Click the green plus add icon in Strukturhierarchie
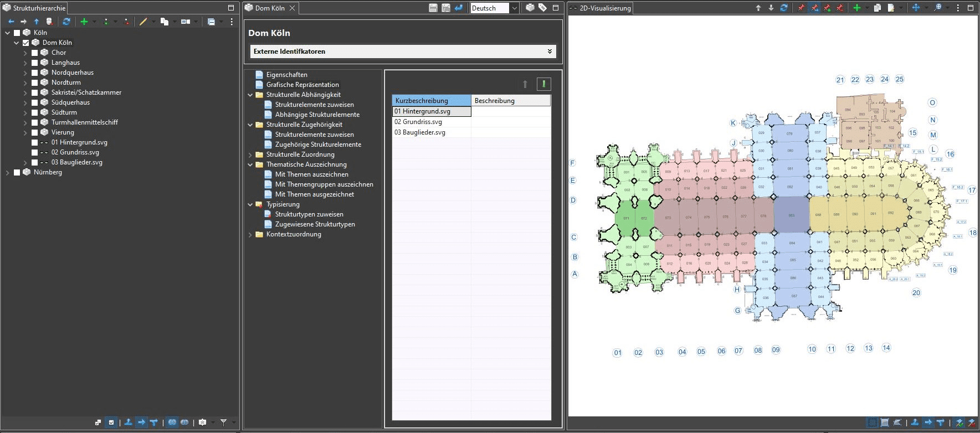Image resolution: width=980 pixels, height=433 pixels. pyautogui.click(x=84, y=22)
